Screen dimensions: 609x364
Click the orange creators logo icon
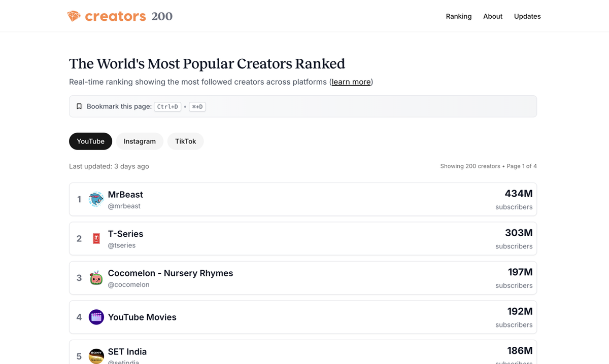click(74, 16)
